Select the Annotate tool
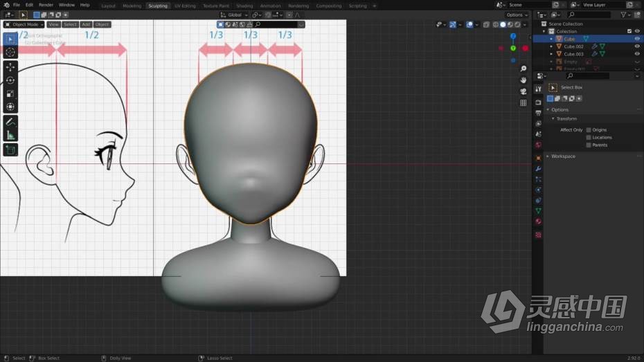Viewport: 644px width, 362px height. pos(10,122)
